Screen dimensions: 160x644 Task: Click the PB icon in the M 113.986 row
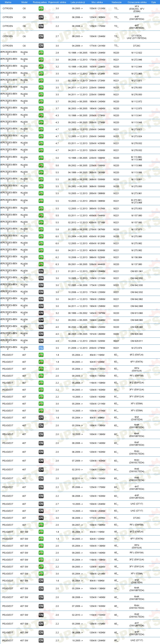[41, 172]
